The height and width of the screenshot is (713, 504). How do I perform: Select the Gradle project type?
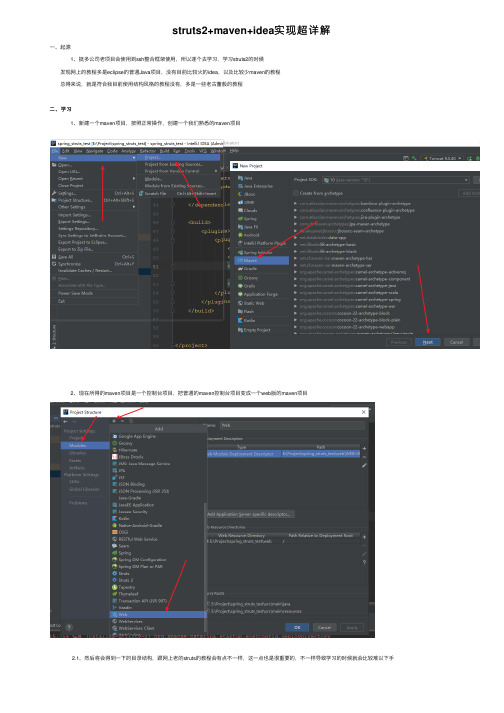coord(247,269)
